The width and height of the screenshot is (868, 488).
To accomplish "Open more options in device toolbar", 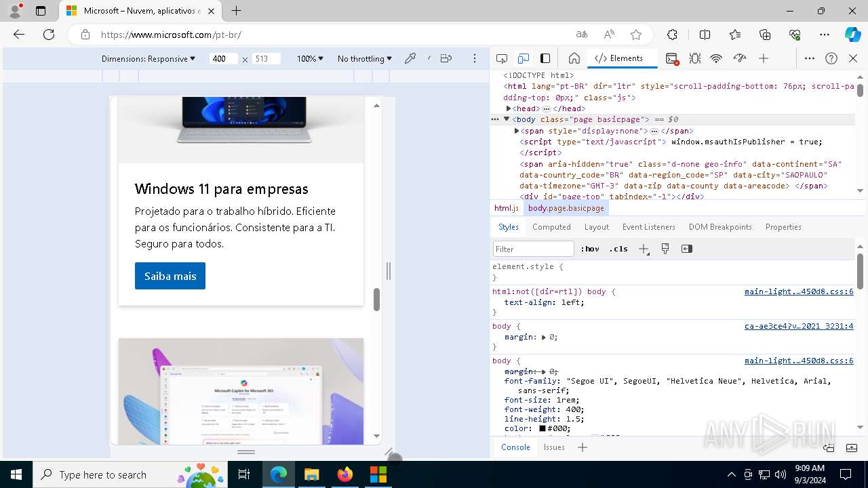I will click(475, 58).
